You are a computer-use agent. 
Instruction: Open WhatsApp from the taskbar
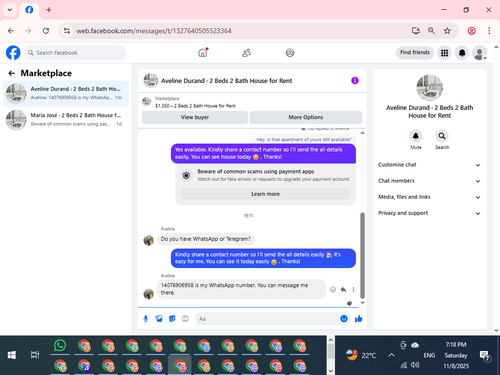[60, 346]
